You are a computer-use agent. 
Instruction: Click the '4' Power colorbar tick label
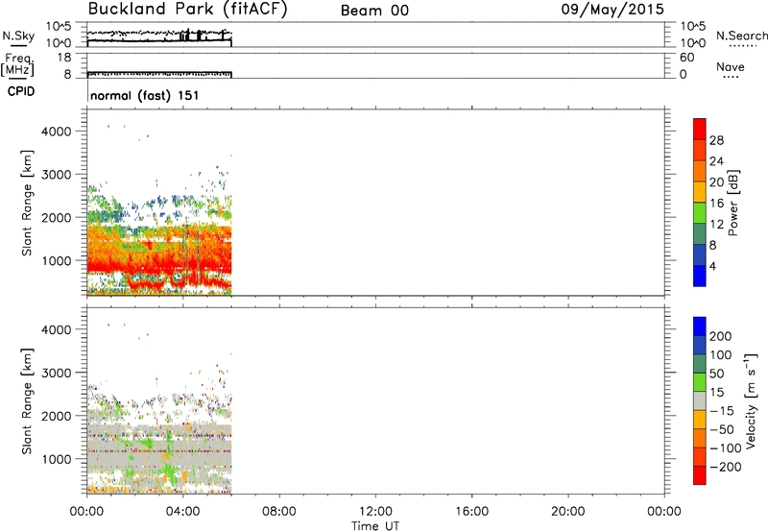pos(712,266)
